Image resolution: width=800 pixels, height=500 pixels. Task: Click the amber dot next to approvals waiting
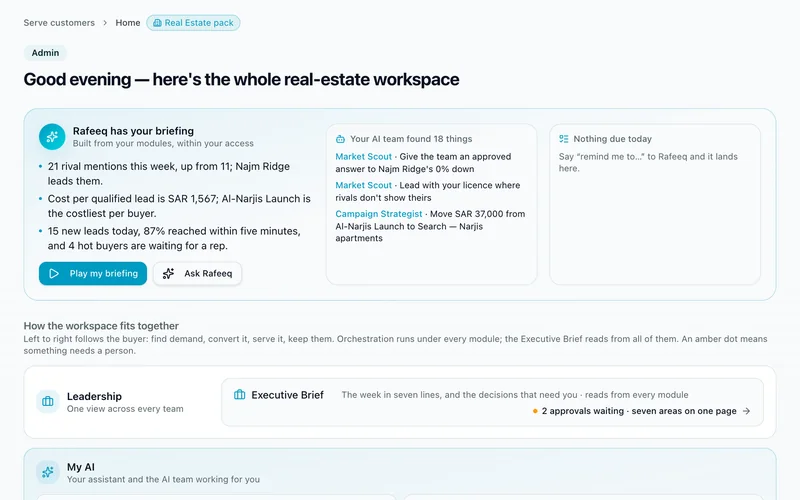[x=535, y=411]
